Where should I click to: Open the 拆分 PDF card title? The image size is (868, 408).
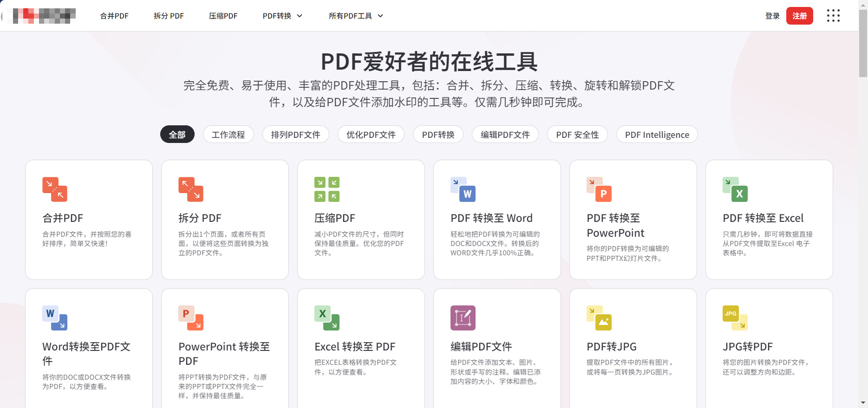[x=200, y=218]
